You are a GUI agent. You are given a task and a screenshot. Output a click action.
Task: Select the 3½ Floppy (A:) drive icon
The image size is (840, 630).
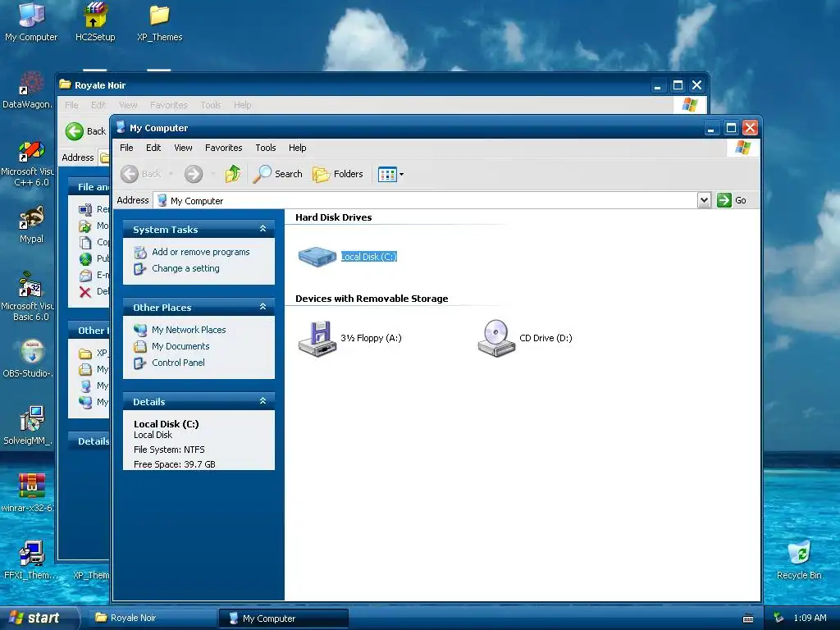[x=317, y=338]
